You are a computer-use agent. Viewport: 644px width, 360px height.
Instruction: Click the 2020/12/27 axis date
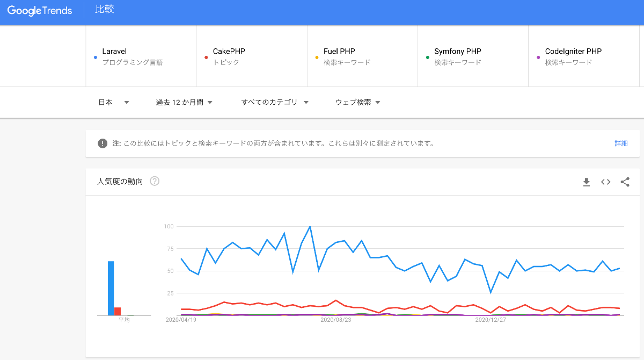[491, 320]
